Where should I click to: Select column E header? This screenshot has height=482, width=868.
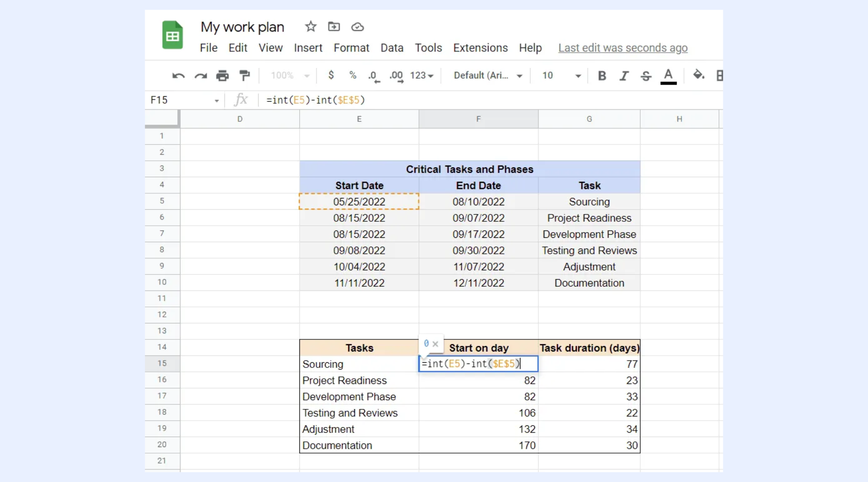coord(359,119)
